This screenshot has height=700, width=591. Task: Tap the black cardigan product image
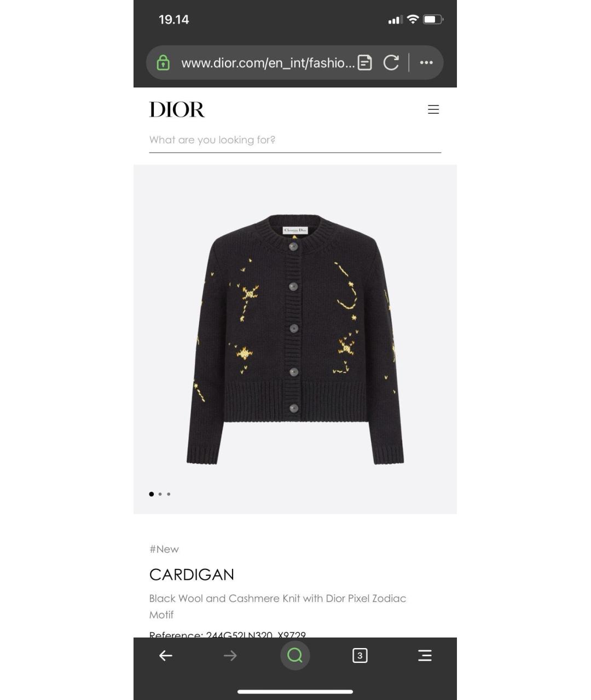click(x=295, y=339)
